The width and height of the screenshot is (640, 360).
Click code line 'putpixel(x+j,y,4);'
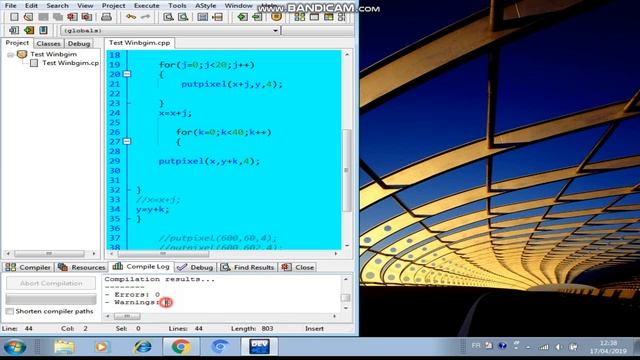point(231,84)
